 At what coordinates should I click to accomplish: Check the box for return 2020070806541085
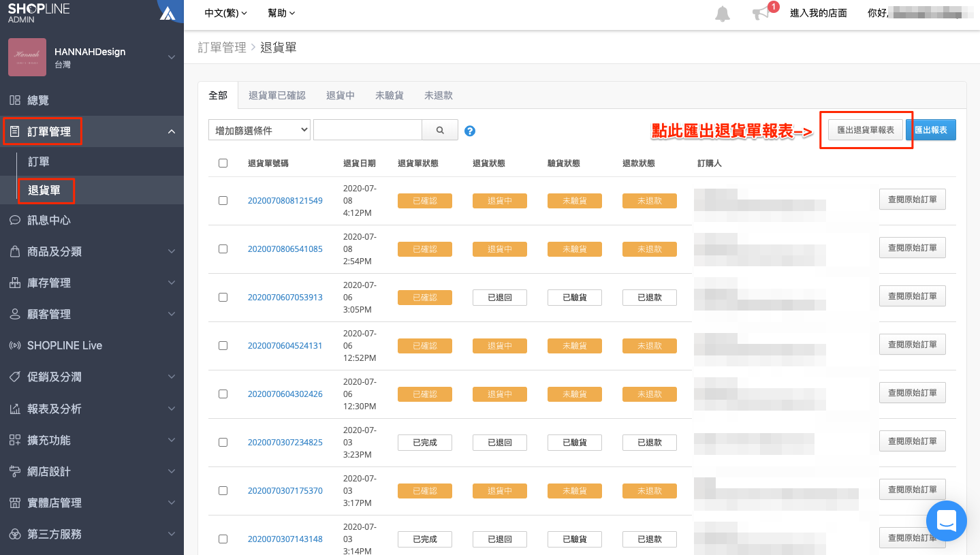223,249
